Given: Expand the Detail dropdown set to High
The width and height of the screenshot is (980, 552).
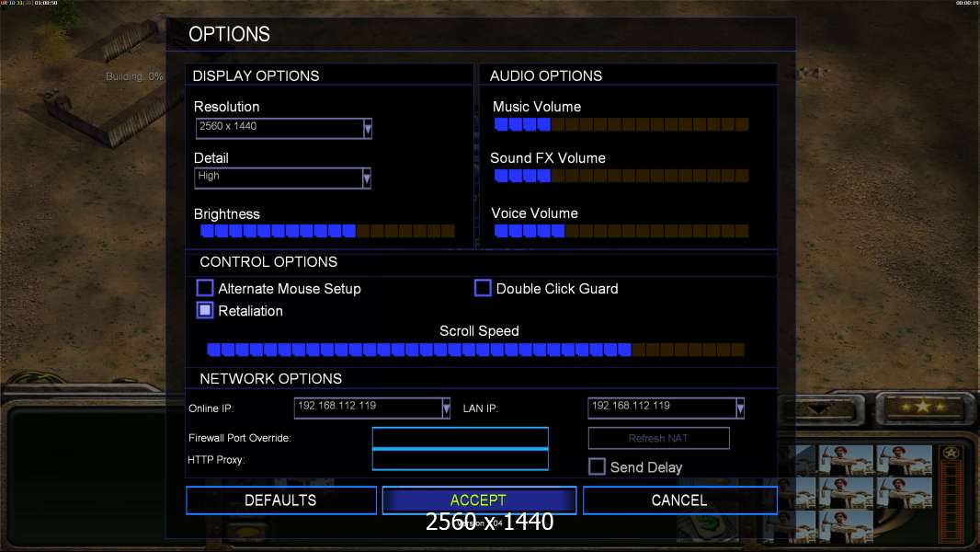Looking at the screenshot, I should 282,178.
